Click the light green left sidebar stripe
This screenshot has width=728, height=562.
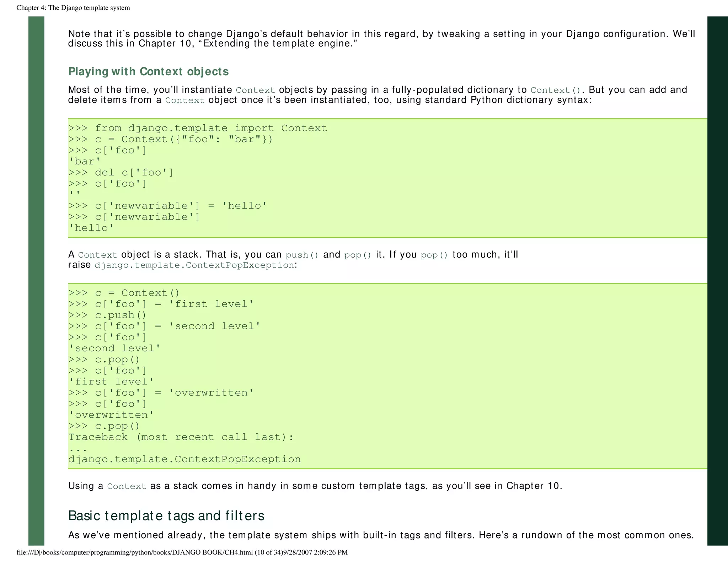(36, 281)
